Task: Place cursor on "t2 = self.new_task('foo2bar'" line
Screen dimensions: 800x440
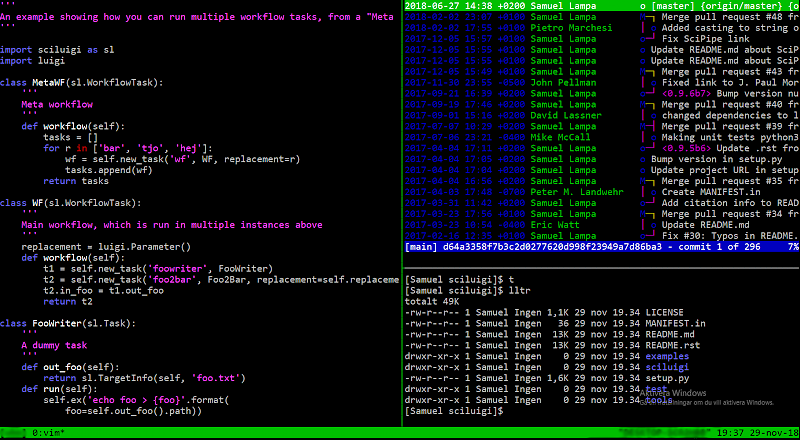Action: tap(221, 280)
